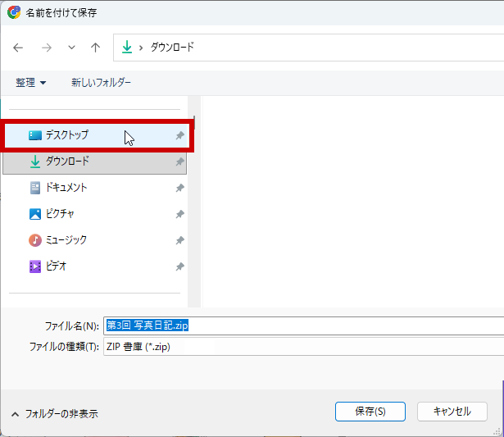
Task: Click ダウンロード in the address bar
Action: [172, 48]
